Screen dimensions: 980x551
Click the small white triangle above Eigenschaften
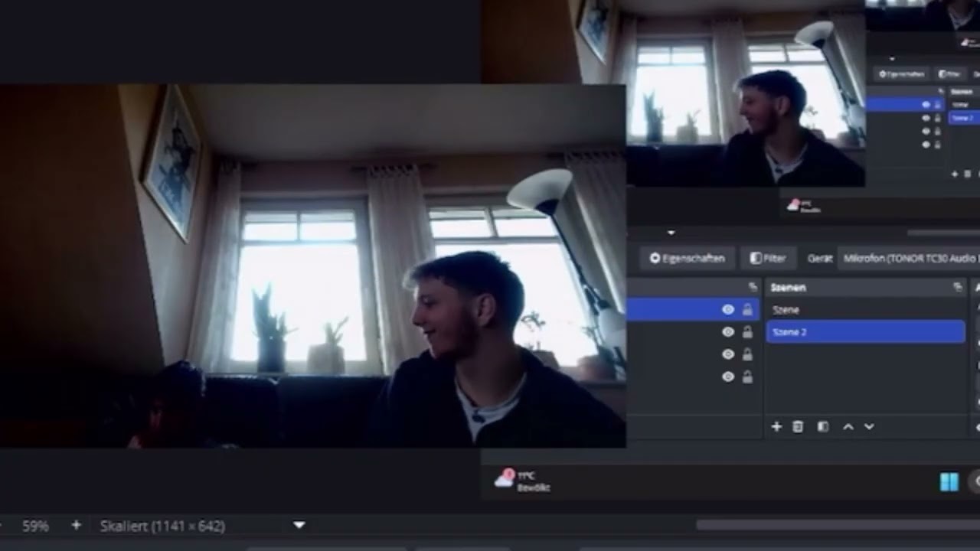671,233
